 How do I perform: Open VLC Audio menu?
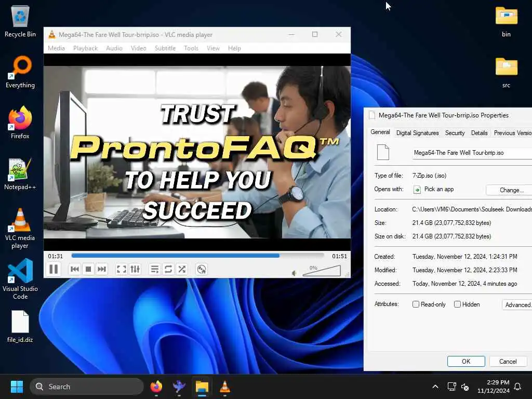click(114, 48)
